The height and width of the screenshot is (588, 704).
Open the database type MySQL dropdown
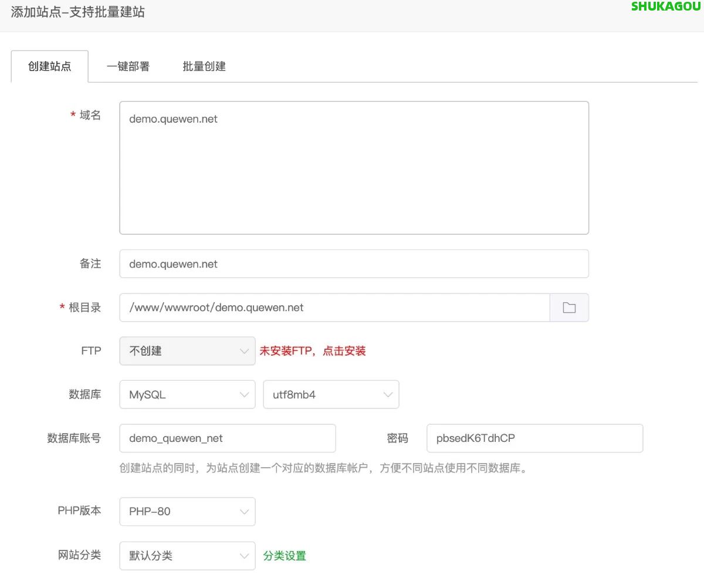[x=187, y=394]
